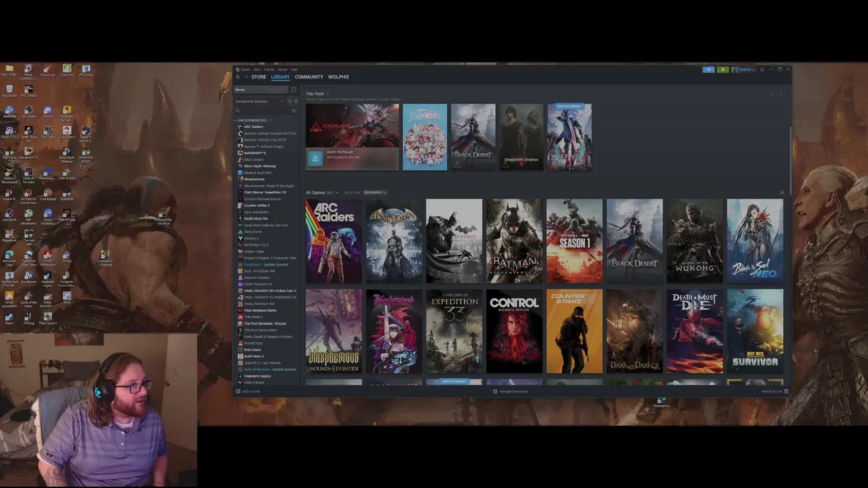Open Manage Downloads at the bottom
The height and width of the screenshot is (488, 868).
coord(510,391)
